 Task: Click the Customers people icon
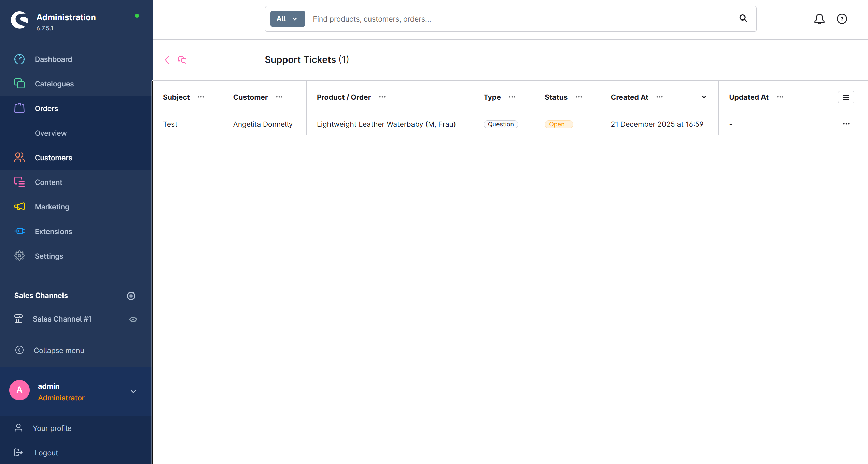(19, 158)
